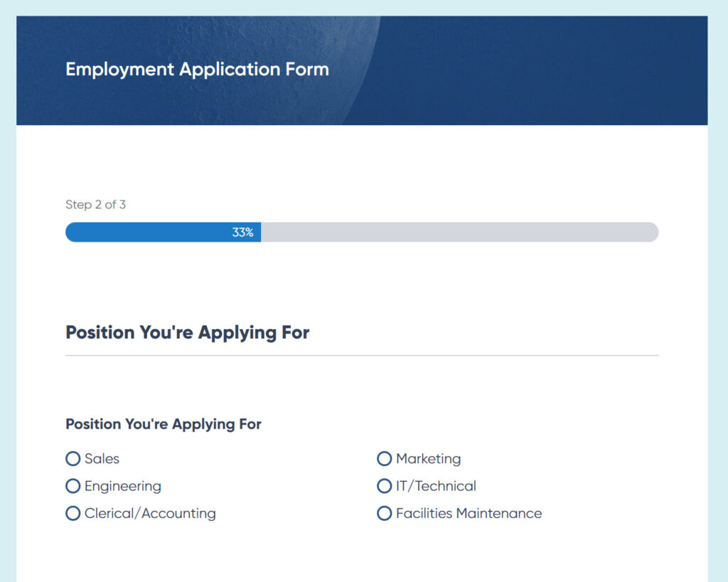Click the 'Step 2 of 3' indicator
This screenshot has width=728, height=582.
95,205
